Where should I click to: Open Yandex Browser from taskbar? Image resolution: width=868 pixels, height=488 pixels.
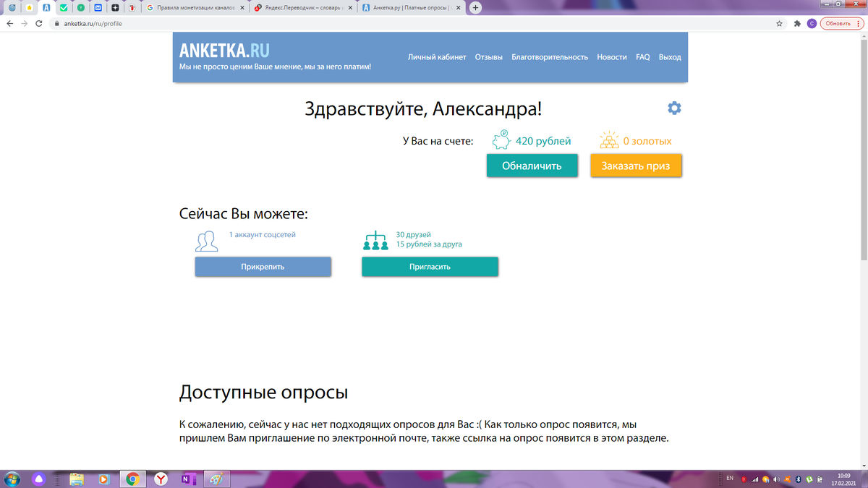(161, 479)
